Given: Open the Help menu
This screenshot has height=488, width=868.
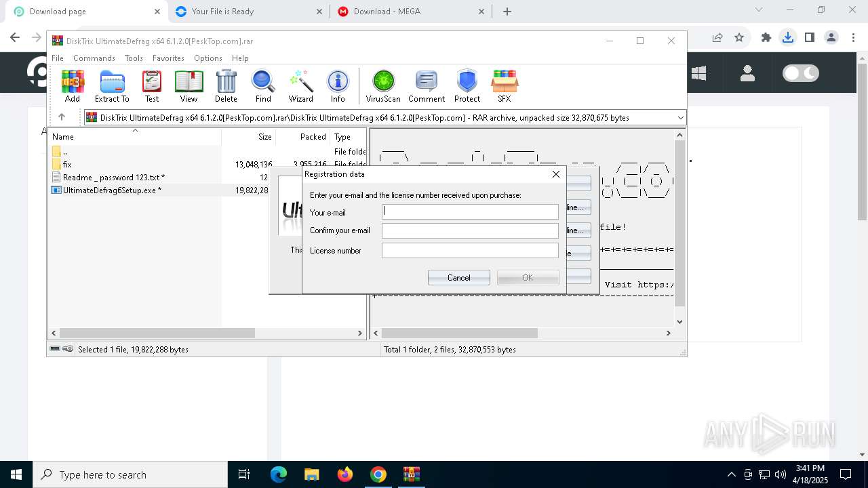Looking at the screenshot, I should [240, 58].
